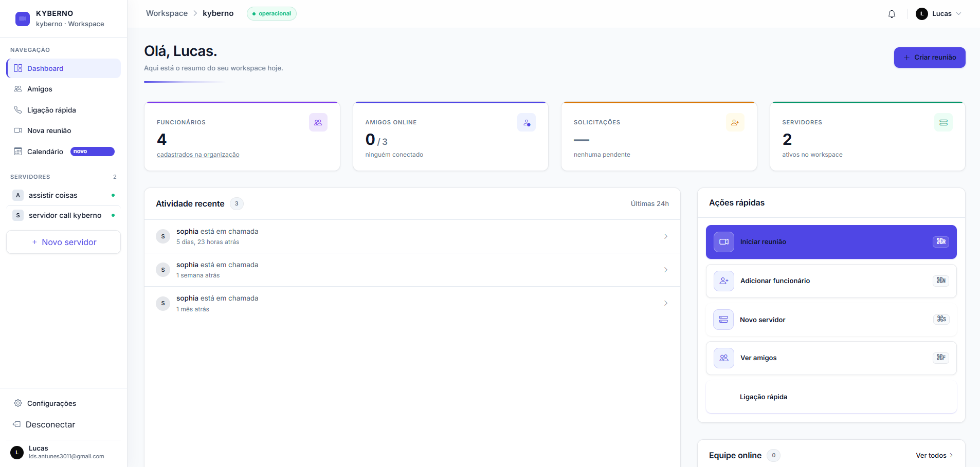Image resolution: width=980 pixels, height=467 pixels.
Task: Click the Ver todos chevron link
Action: pos(935,455)
